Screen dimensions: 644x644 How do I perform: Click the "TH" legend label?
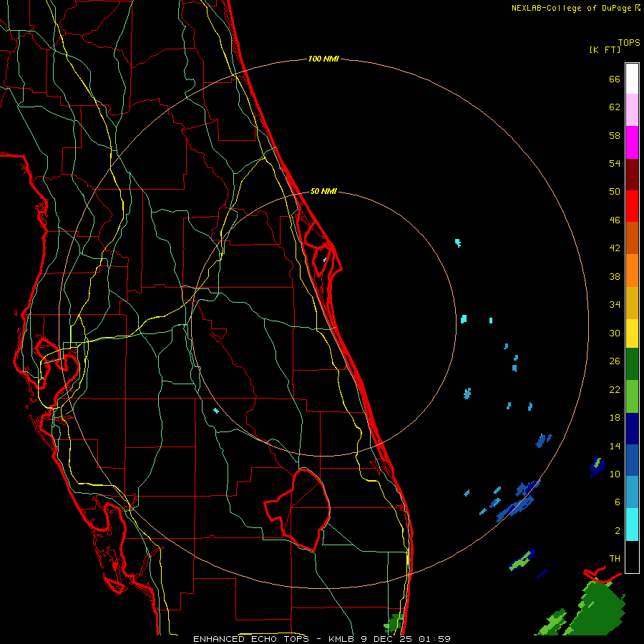pyautogui.click(x=615, y=558)
